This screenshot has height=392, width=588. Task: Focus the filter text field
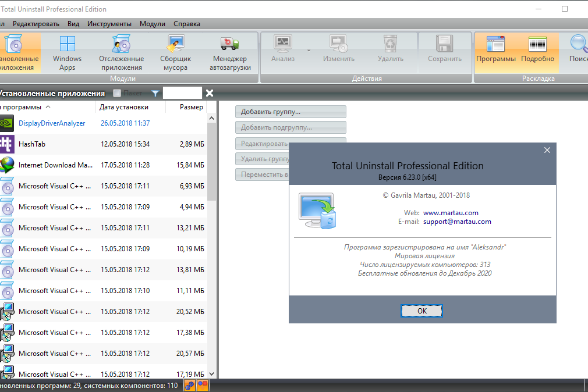pos(182,93)
